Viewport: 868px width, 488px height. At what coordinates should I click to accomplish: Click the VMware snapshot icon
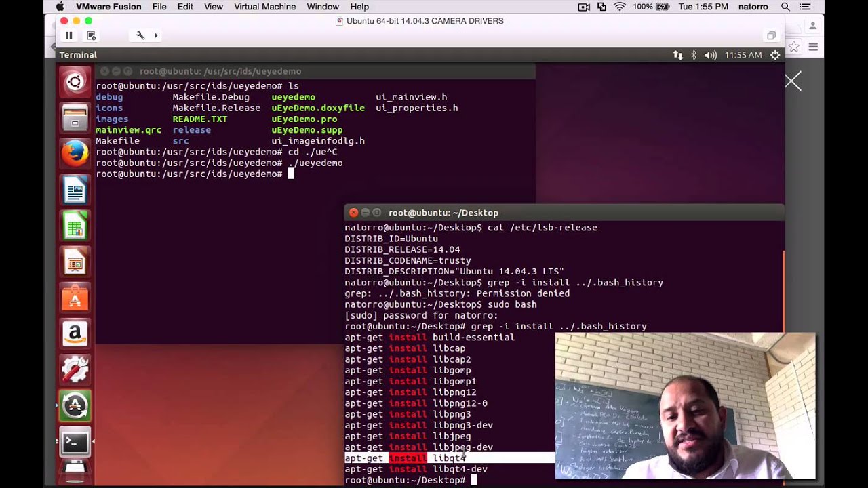(92, 35)
